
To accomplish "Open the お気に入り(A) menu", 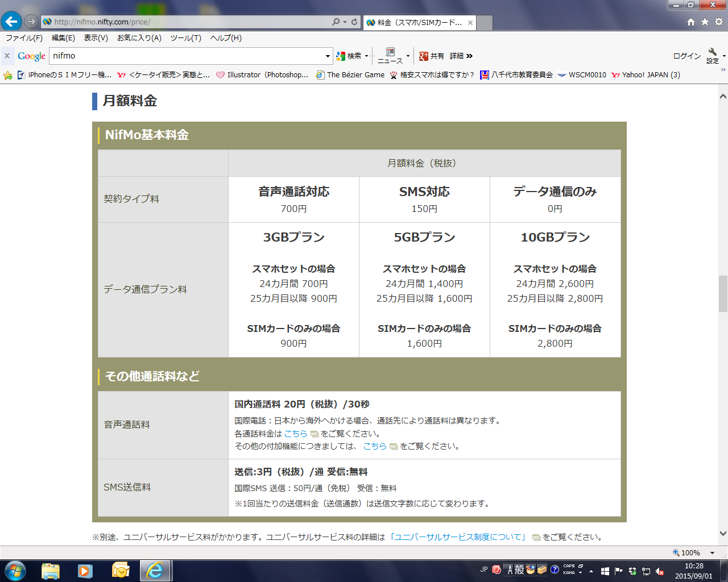I will pyautogui.click(x=139, y=38).
